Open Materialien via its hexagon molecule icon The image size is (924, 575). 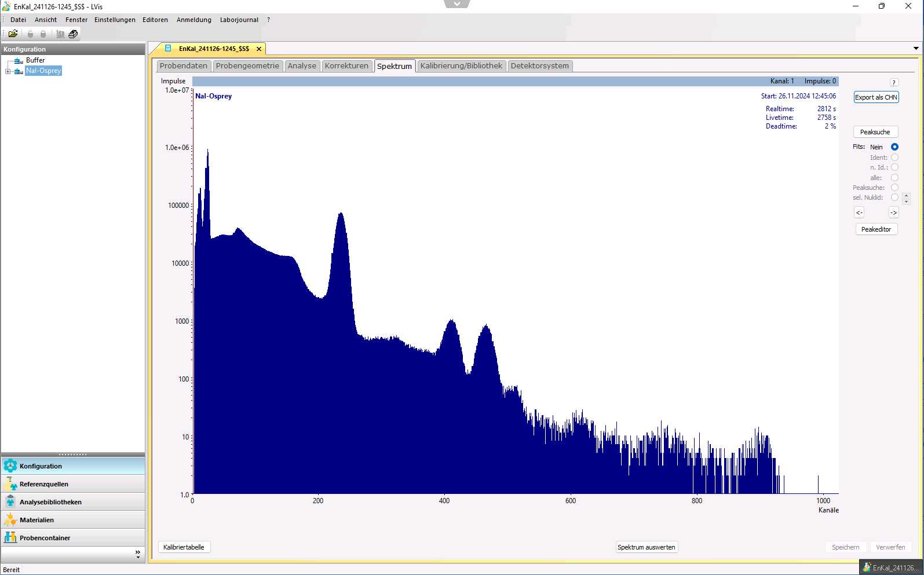coord(10,520)
